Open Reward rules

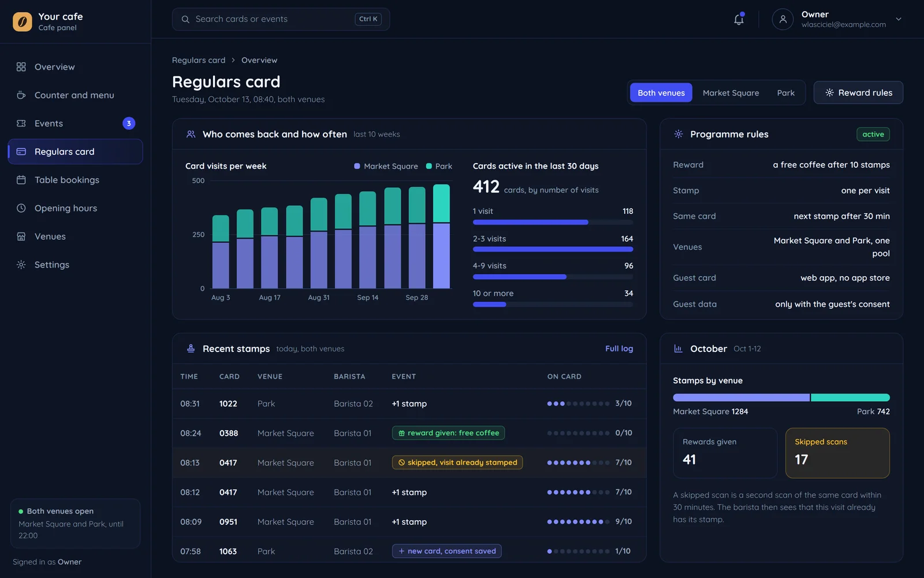pos(858,92)
